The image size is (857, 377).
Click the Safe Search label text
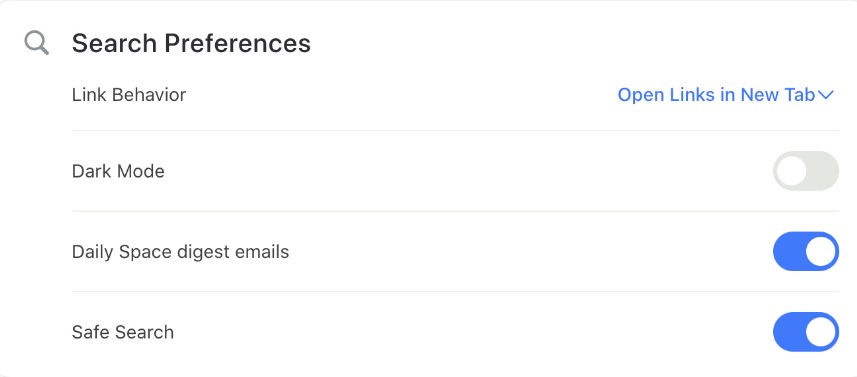[123, 332]
